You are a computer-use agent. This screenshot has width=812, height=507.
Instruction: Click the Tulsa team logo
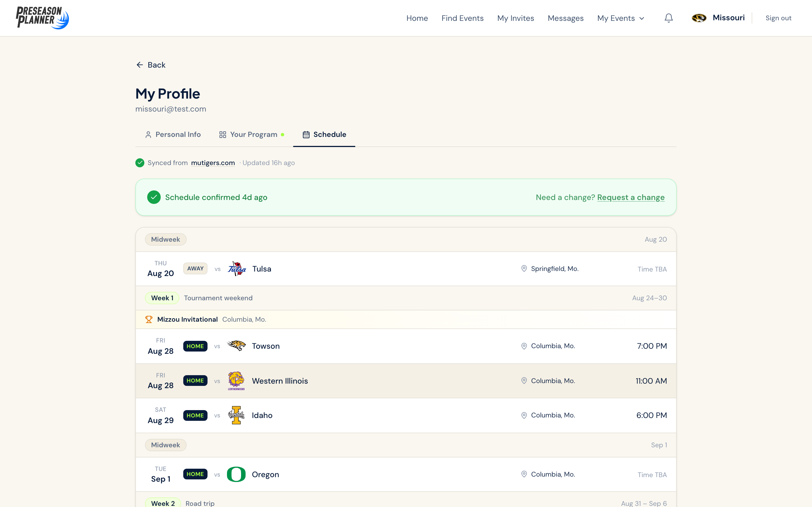tap(237, 269)
